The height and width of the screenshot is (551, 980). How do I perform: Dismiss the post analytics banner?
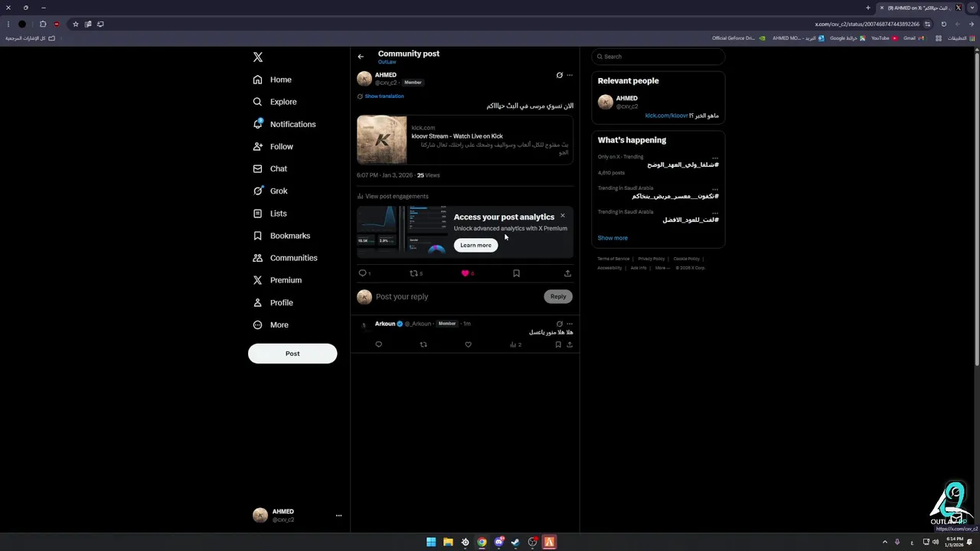[563, 216]
